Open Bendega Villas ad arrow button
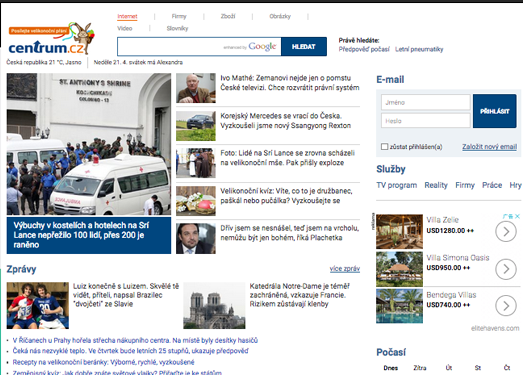 [506, 306]
